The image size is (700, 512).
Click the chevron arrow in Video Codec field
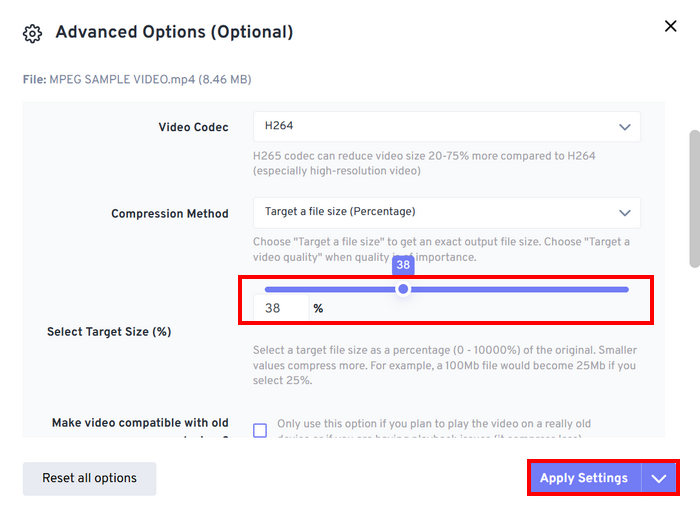625,127
